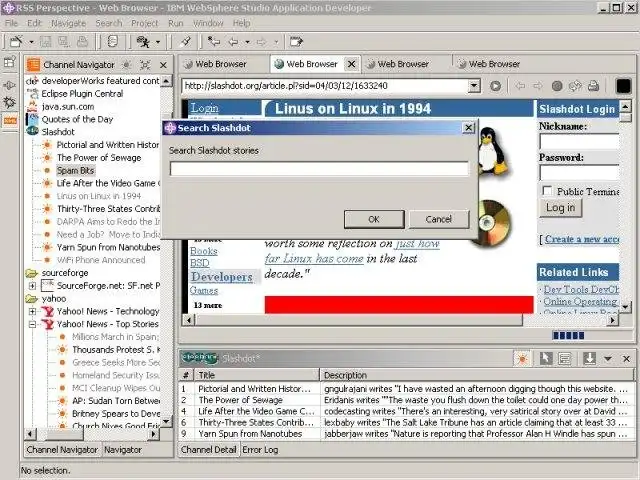640x480 pixels.
Task: Open the Developers link in Slashdot sidebar
Action: pos(222,277)
